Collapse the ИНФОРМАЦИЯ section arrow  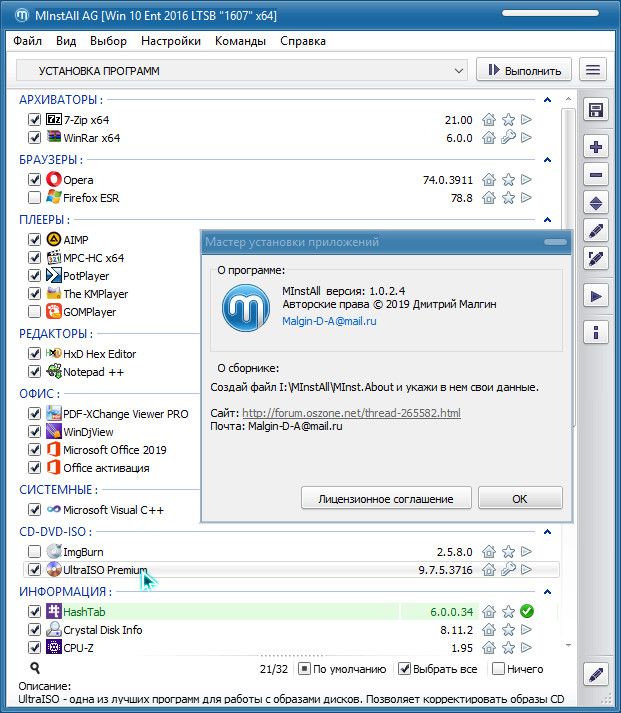tap(547, 592)
